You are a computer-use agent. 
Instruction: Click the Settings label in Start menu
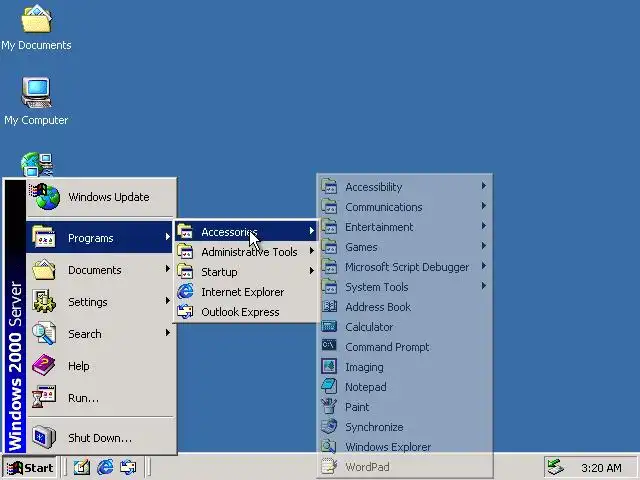tap(88, 302)
